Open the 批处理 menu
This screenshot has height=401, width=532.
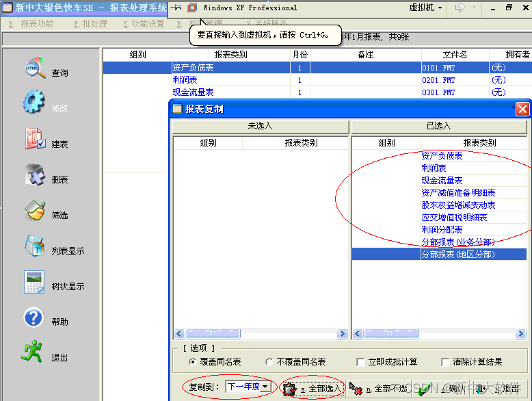click(x=90, y=24)
